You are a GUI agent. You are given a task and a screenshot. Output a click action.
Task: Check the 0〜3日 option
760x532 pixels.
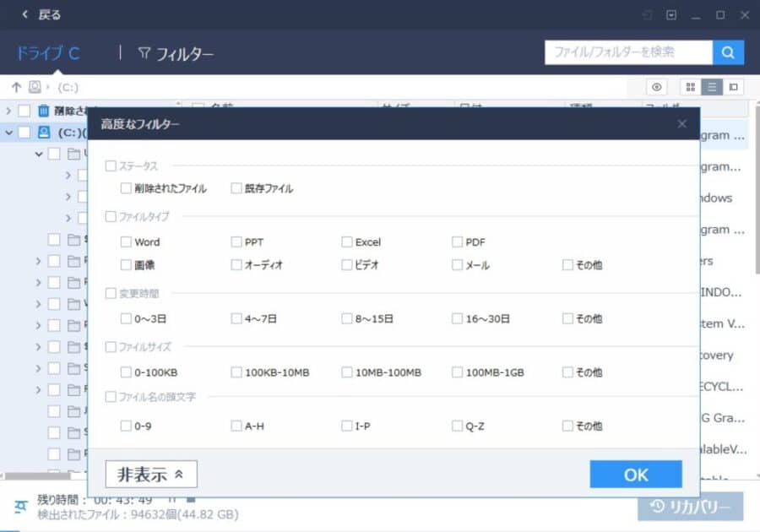(126, 318)
